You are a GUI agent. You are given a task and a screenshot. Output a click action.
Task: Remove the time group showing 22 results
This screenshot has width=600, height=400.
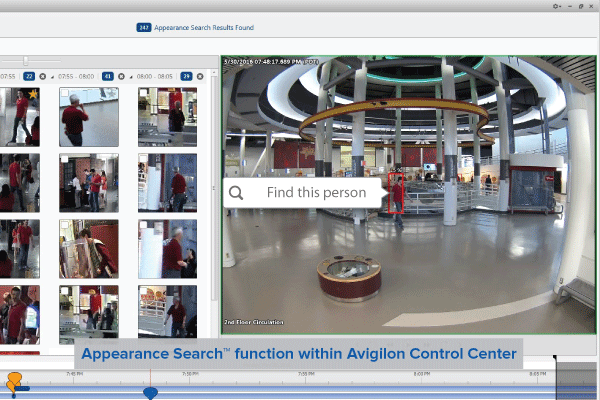[x=42, y=77]
